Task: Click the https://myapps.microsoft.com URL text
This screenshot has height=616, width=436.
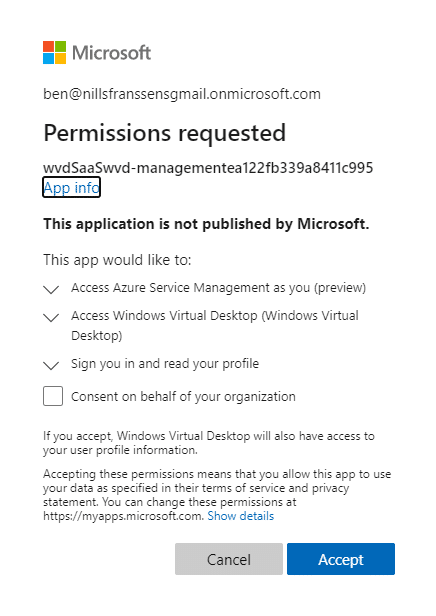Action: 123,516
